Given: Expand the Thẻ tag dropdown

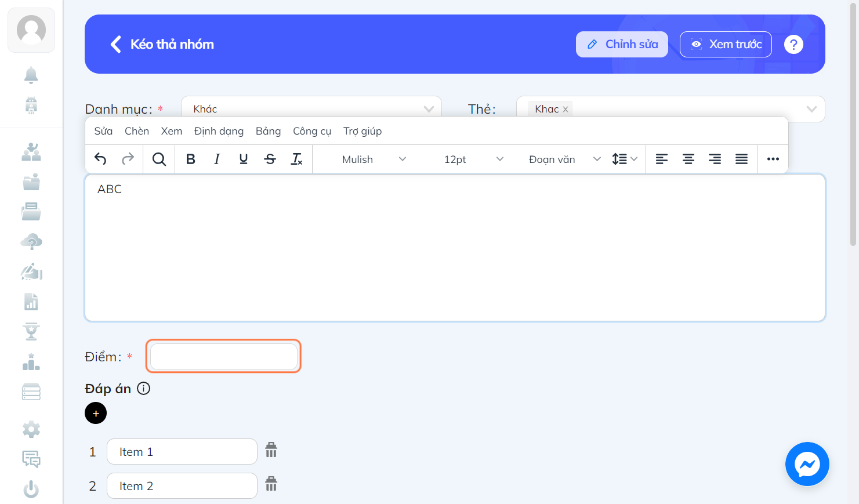Looking at the screenshot, I should (x=670, y=109).
